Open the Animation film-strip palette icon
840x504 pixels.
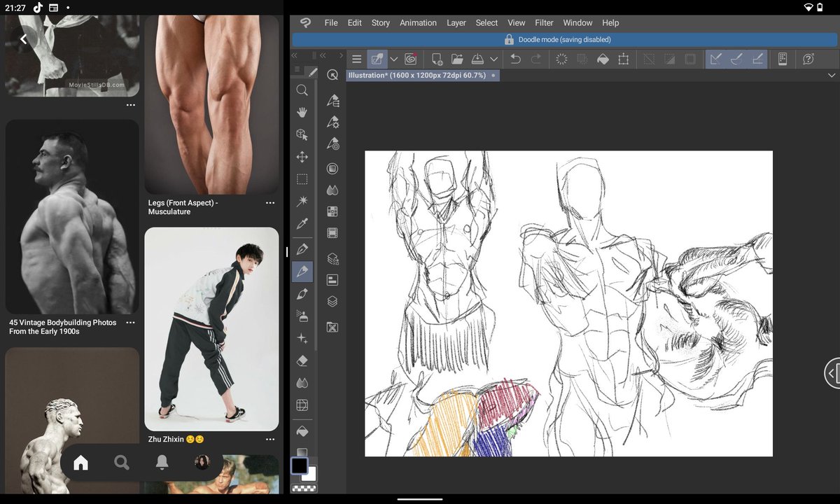332,234
